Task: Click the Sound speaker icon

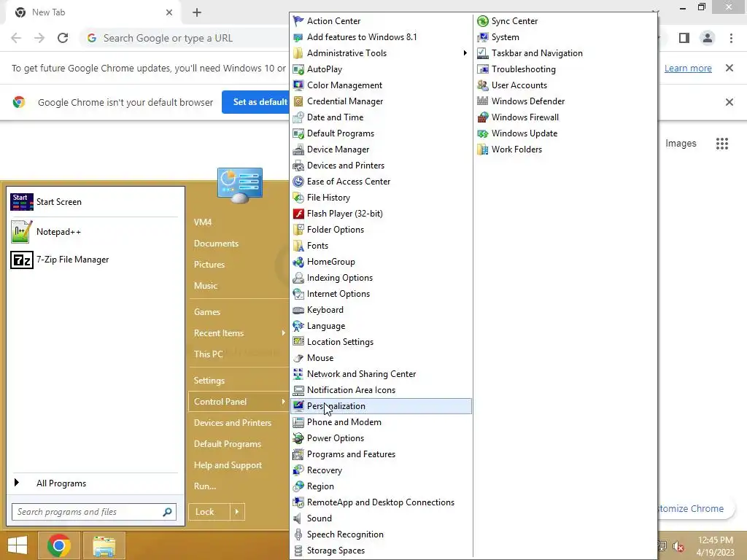Action: pyautogui.click(x=298, y=518)
